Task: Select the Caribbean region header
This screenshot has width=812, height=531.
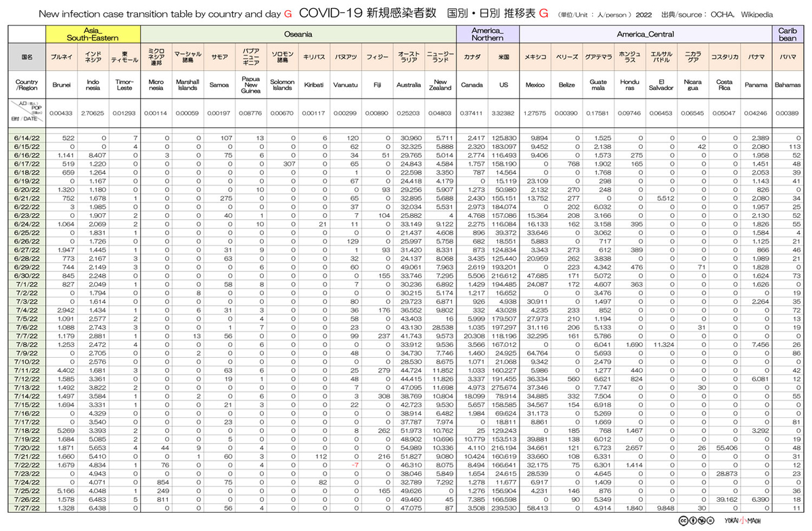Action: point(787,34)
